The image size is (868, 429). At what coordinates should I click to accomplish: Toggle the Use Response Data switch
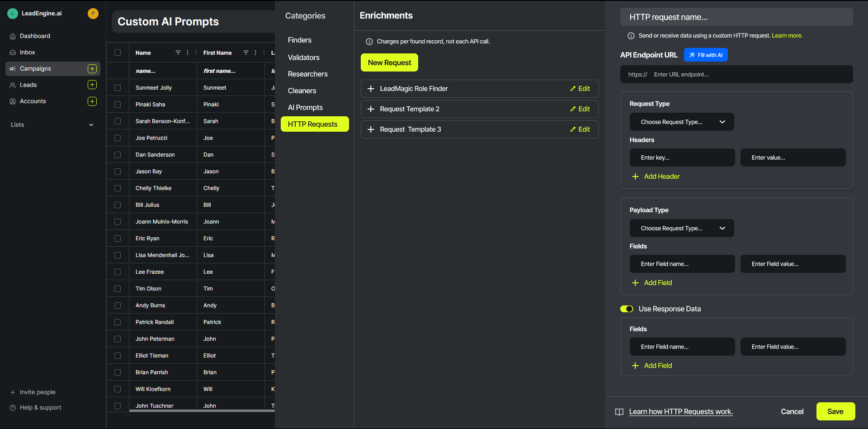point(627,309)
